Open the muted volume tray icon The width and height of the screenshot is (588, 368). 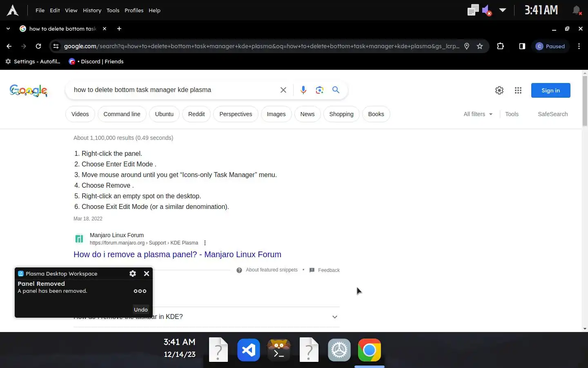tap(487, 10)
